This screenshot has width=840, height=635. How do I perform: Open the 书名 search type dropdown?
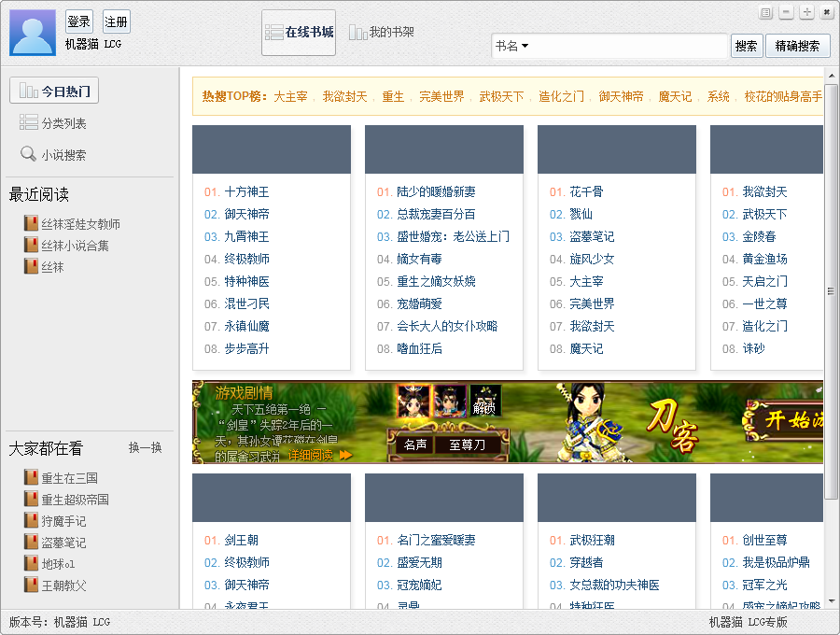512,46
